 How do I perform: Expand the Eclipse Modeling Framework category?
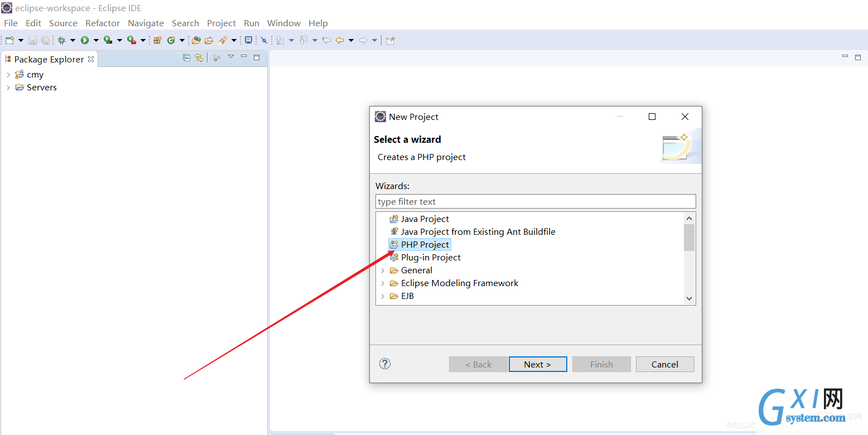coord(383,283)
